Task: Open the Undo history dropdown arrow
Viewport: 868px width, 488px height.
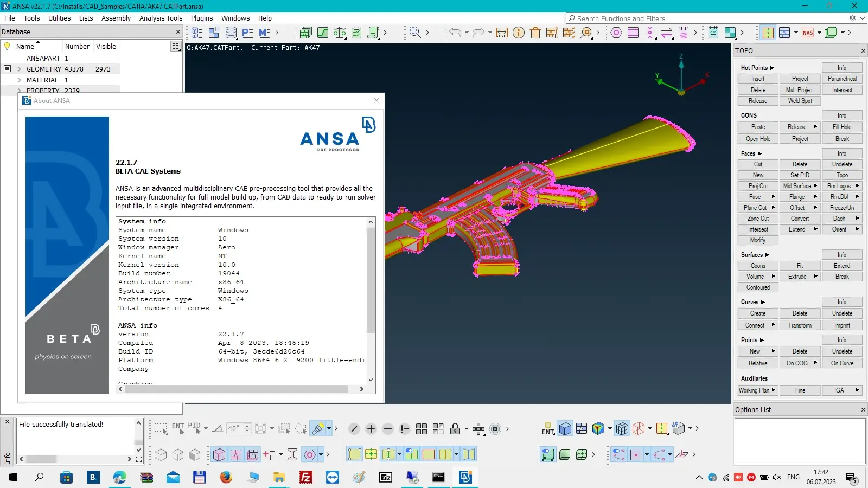Action: point(467,33)
